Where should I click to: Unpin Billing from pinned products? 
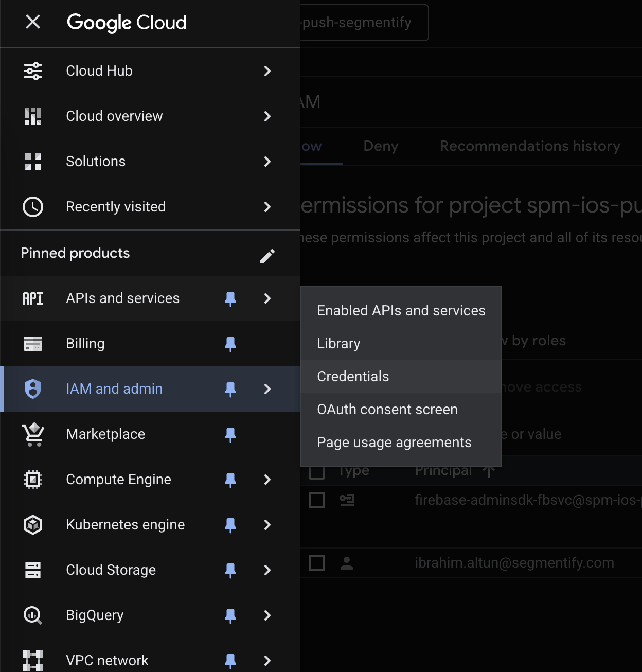click(230, 344)
